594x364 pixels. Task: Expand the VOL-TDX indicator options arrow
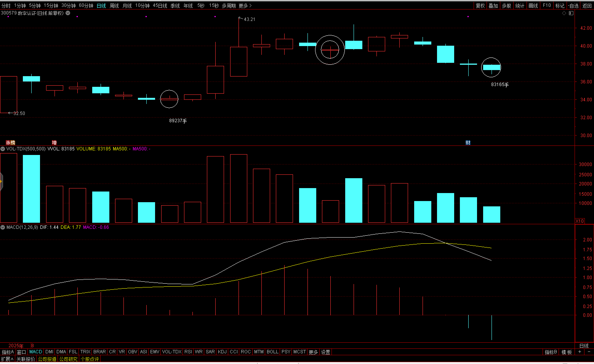pos(3,149)
